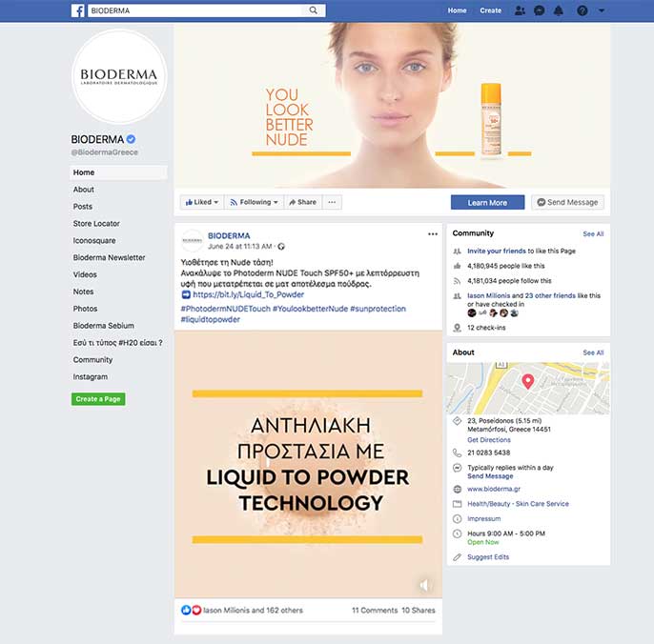
Task: Open the Bioderma profile picture
Action: (x=119, y=76)
